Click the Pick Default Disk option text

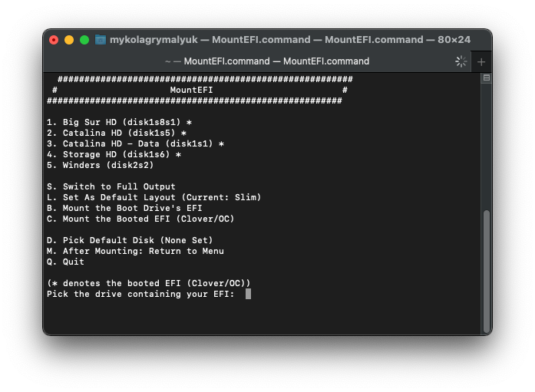pos(130,240)
